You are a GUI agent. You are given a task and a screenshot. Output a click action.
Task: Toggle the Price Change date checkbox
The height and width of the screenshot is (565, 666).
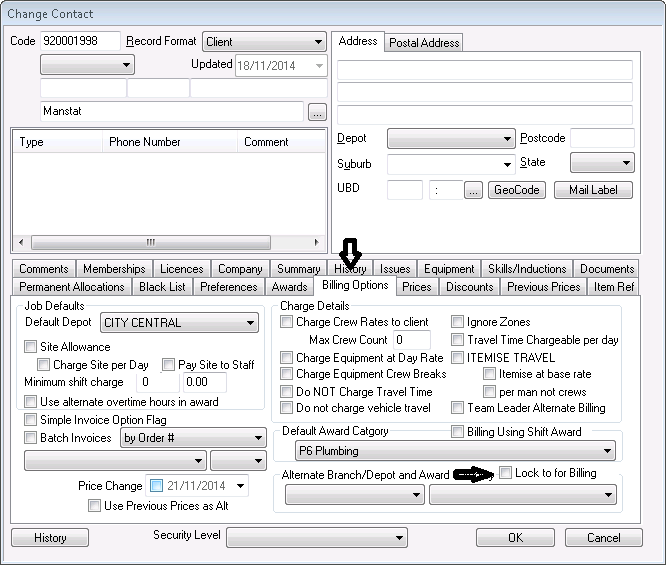(156, 487)
